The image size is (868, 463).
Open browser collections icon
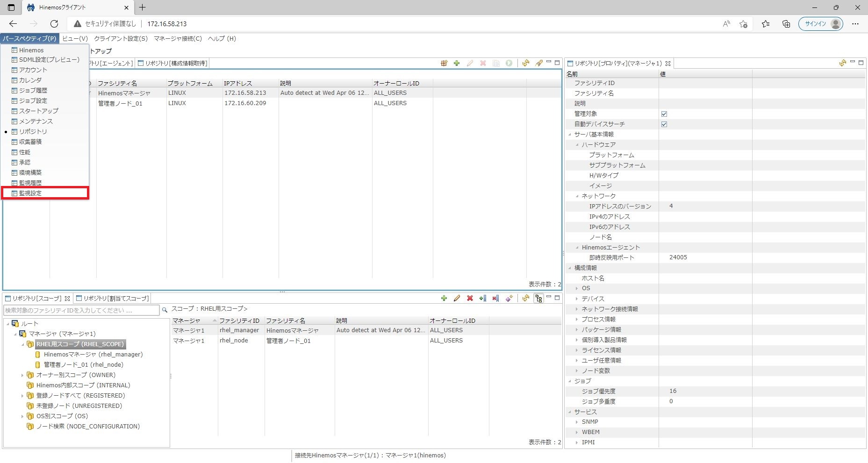[786, 24]
